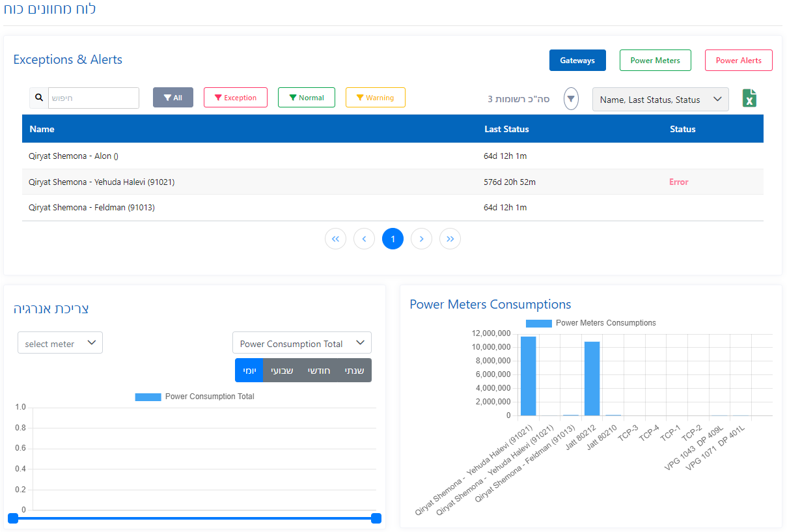Open the Power Consumption Total dropdown
Screen dimensions: 787x532
click(x=301, y=343)
